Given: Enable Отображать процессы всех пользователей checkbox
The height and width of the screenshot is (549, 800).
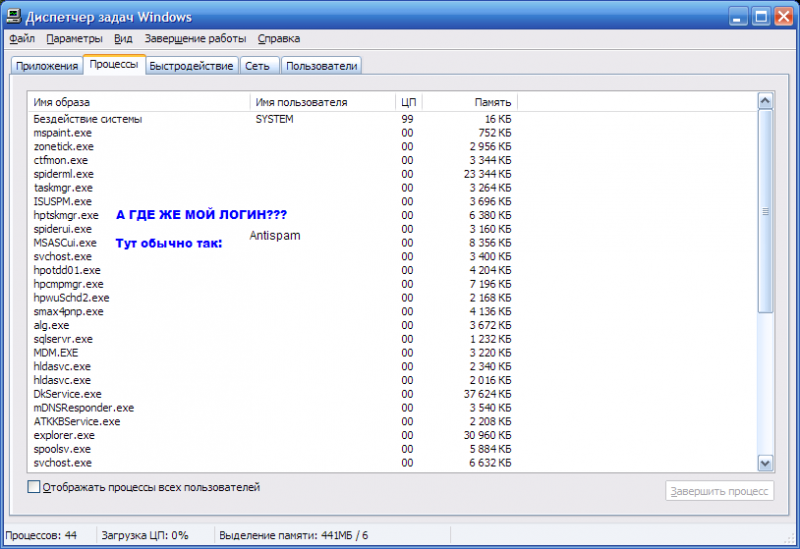Looking at the screenshot, I should point(34,487).
